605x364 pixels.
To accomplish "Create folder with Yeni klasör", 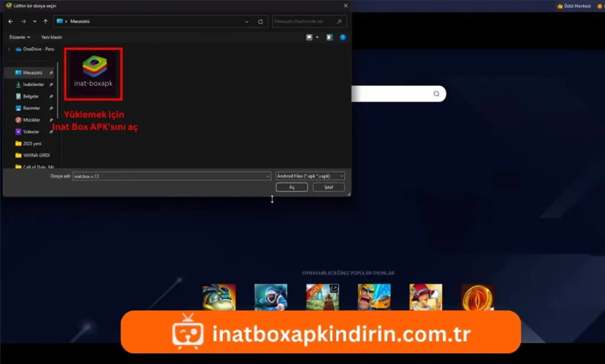I will point(51,37).
